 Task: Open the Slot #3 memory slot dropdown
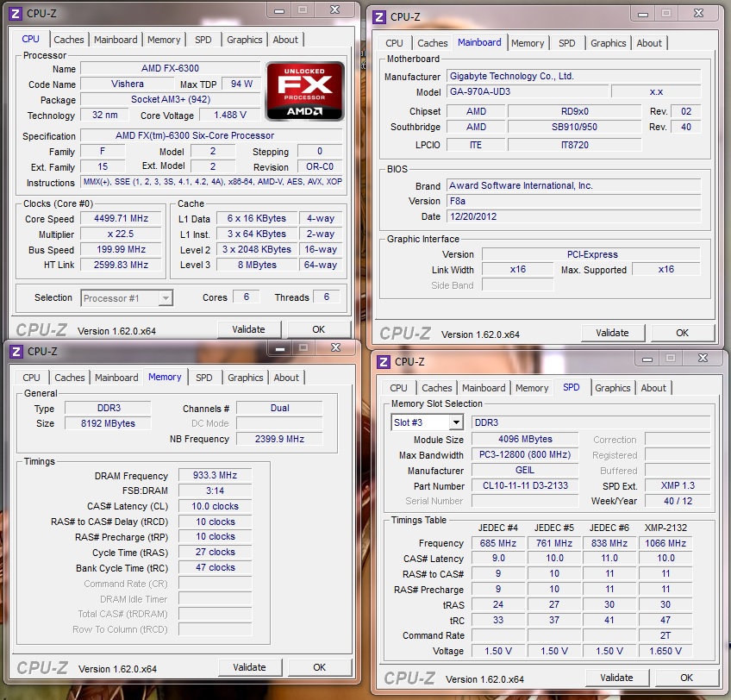[427, 422]
